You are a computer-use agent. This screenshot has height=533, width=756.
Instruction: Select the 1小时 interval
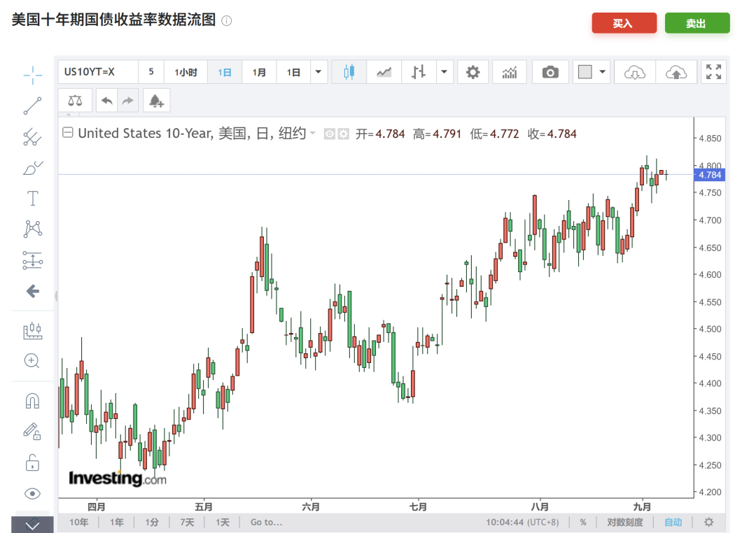pyautogui.click(x=185, y=72)
